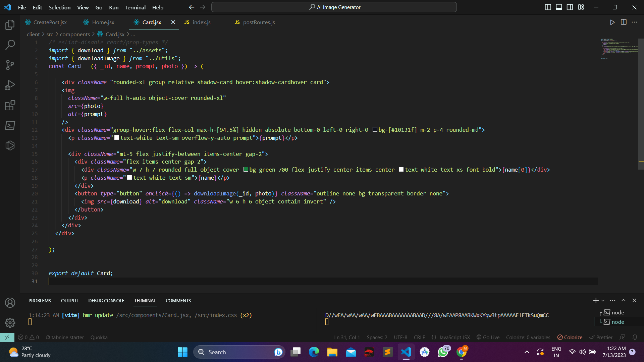Split the editor to the right
Image resolution: width=644 pixels, height=362 pixels.
pyautogui.click(x=624, y=22)
